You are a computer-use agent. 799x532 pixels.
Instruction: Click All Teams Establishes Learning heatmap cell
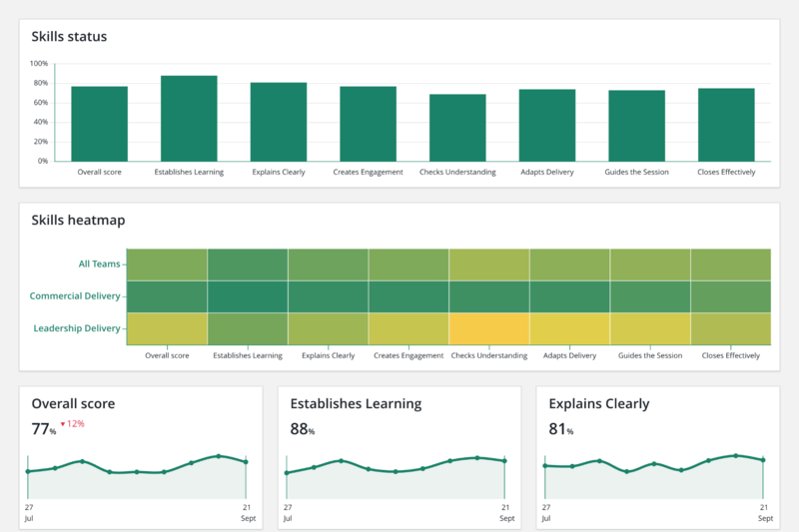click(x=248, y=265)
